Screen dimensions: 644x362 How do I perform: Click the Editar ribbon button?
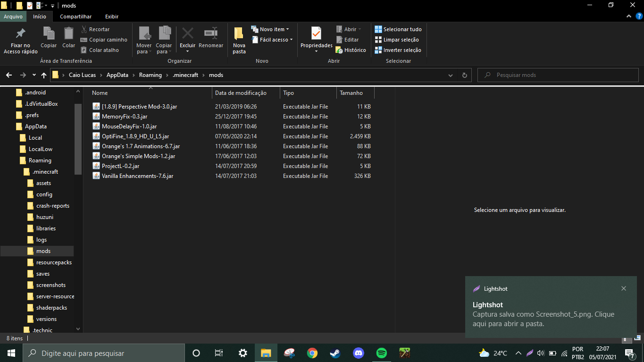coord(347,40)
